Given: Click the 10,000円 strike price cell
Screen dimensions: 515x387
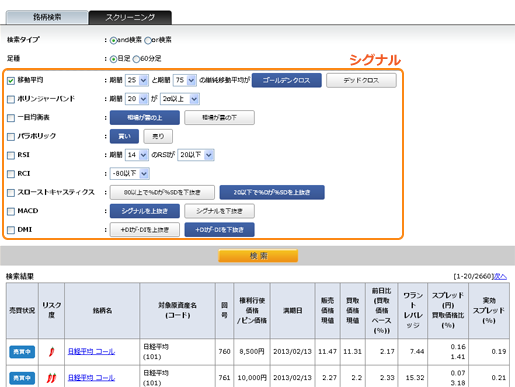Looking at the screenshot, I should pos(252,378).
